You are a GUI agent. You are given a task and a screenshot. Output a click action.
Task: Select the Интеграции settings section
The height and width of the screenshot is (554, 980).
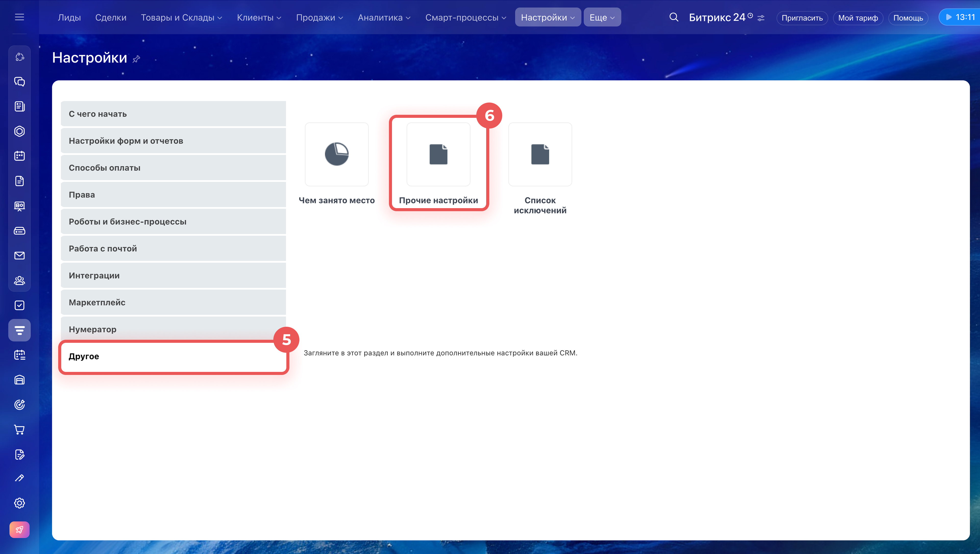[x=173, y=275]
